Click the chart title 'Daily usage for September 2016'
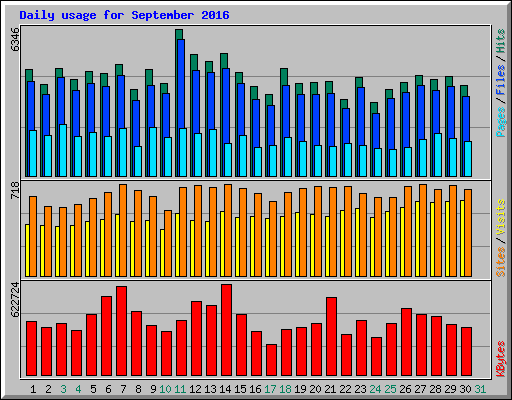 124,15
